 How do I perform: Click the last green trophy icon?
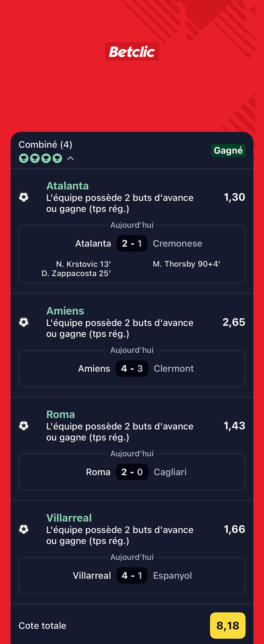point(57,158)
